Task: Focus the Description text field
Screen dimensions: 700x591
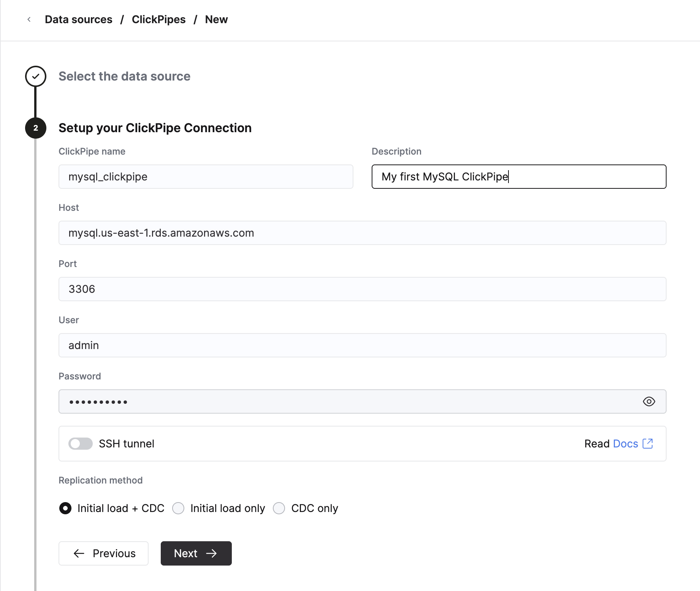Action: coord(519,177)
